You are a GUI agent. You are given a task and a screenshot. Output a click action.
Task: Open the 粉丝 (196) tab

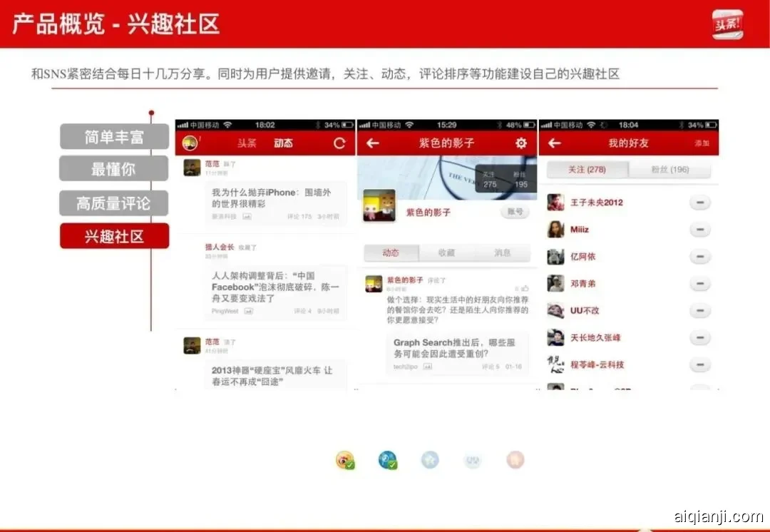point(670,169)
